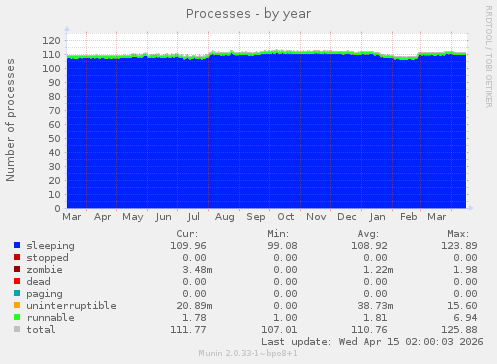Click the gray total legend swatch
497x364 pixels.
(17, 329)
